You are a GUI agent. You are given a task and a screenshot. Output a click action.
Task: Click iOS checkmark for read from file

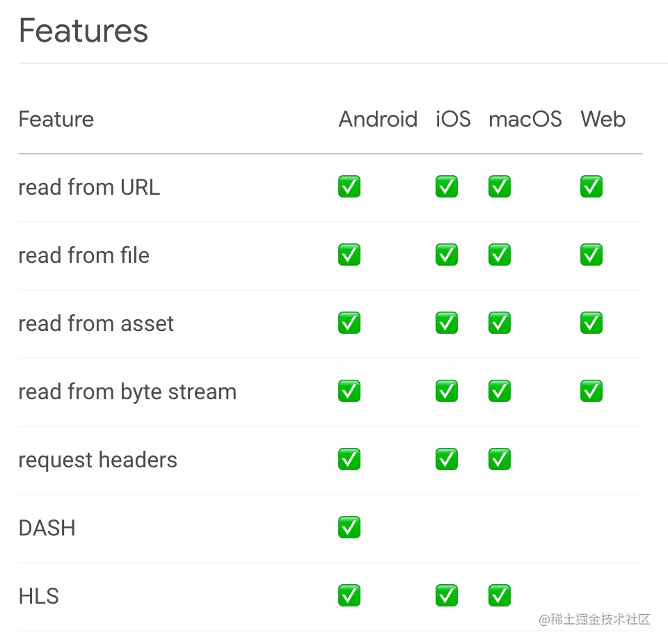point(447,255)
